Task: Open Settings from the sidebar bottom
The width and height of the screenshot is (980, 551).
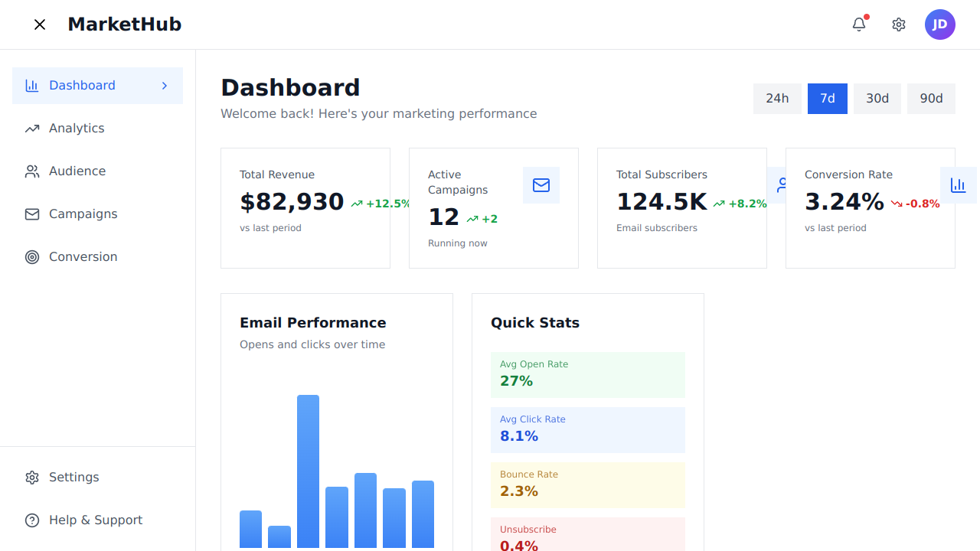Action: tap(73, 478)
